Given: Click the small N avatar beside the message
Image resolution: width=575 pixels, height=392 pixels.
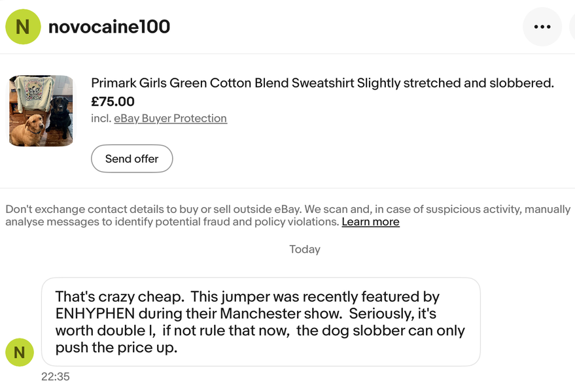Looking at the screenshot, I should click(x=20, y=352).
